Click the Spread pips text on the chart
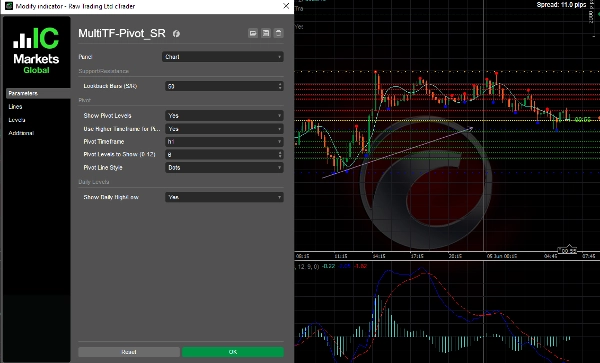 (x=561, y=5)
